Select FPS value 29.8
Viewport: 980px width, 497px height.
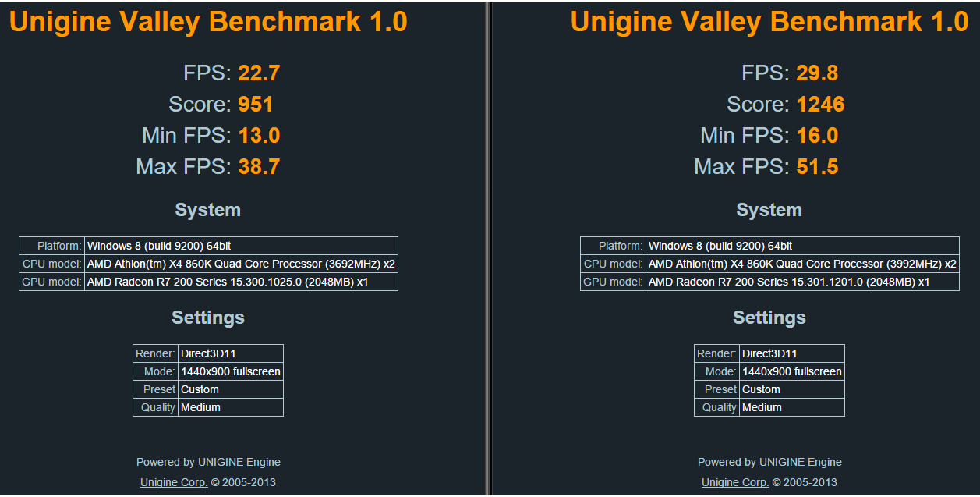point(817,73)
